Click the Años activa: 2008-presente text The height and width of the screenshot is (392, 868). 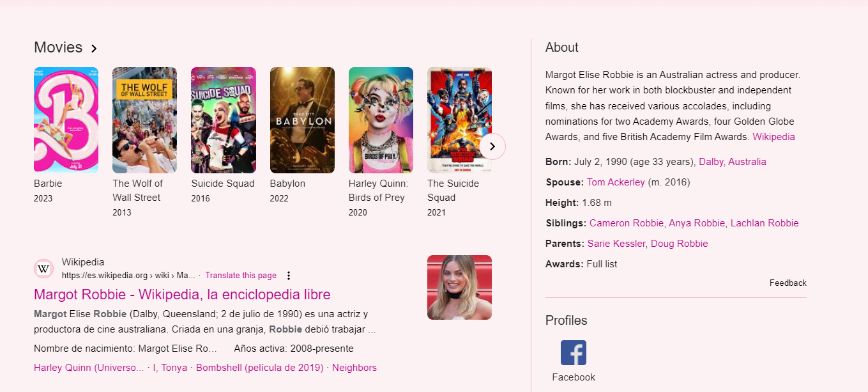pyautogui.click(x=294, y=349)
